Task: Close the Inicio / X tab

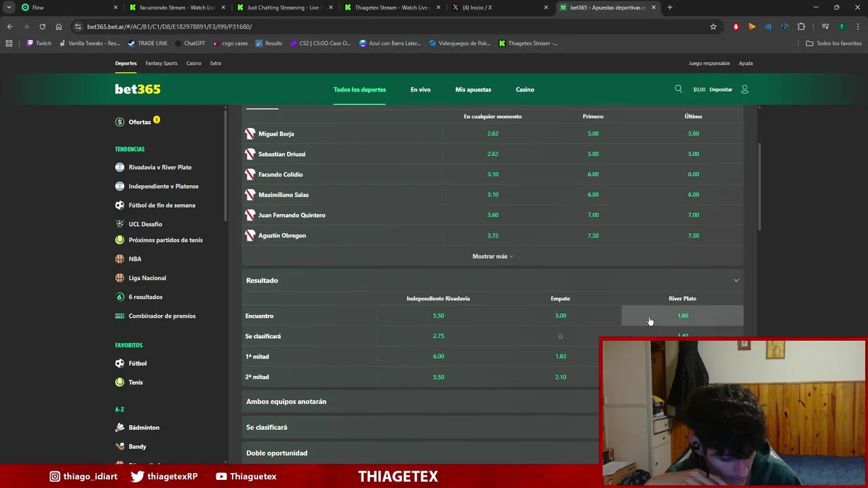Action: tap(546, 7)
